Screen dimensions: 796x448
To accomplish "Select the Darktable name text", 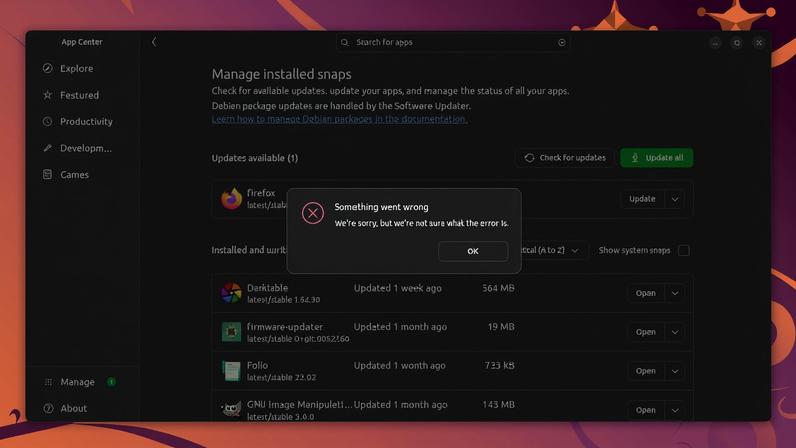I will pos(267,287).
